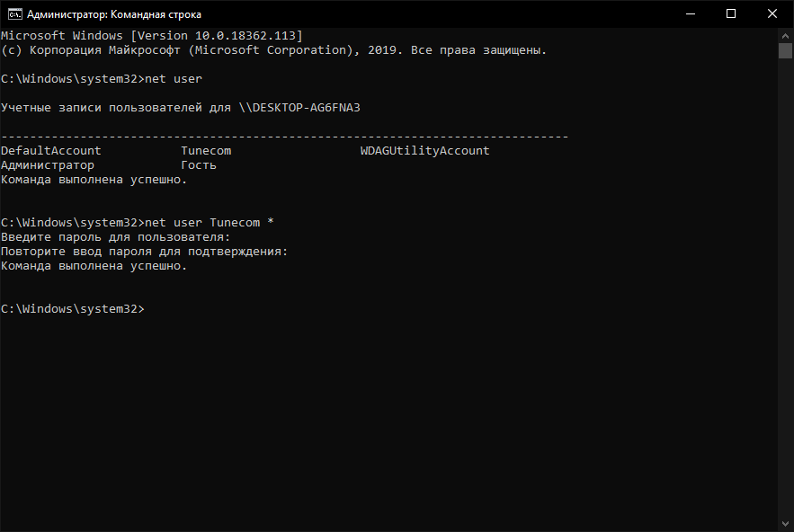Viewport: 794px width, 532px height.
Task: Click the active prompt line C:\Windows\system32>
Action: click(72, 309)
